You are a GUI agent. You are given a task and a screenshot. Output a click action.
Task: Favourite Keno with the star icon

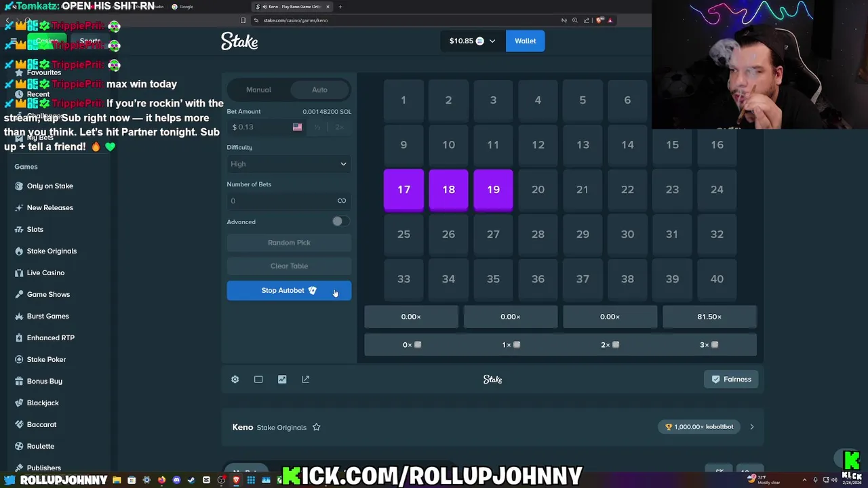pos(316,428)
